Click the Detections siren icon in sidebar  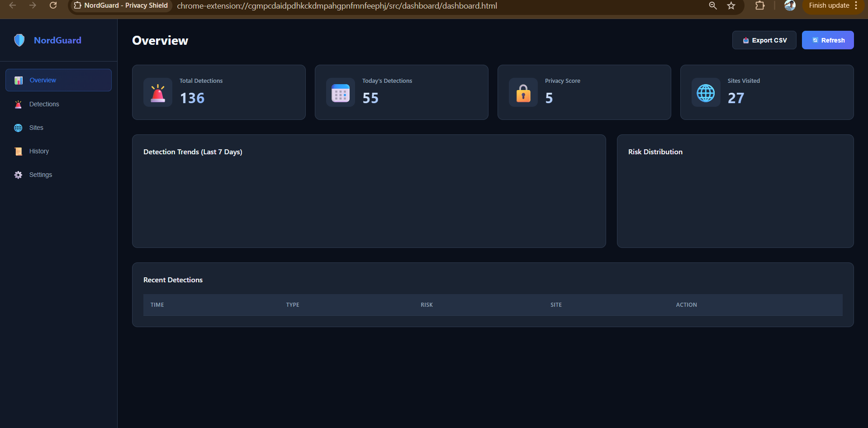[18, 105]
